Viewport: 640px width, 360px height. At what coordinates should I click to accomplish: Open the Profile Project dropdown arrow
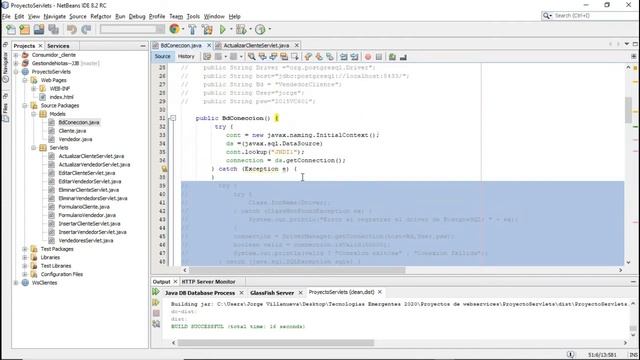click(269, 29)
